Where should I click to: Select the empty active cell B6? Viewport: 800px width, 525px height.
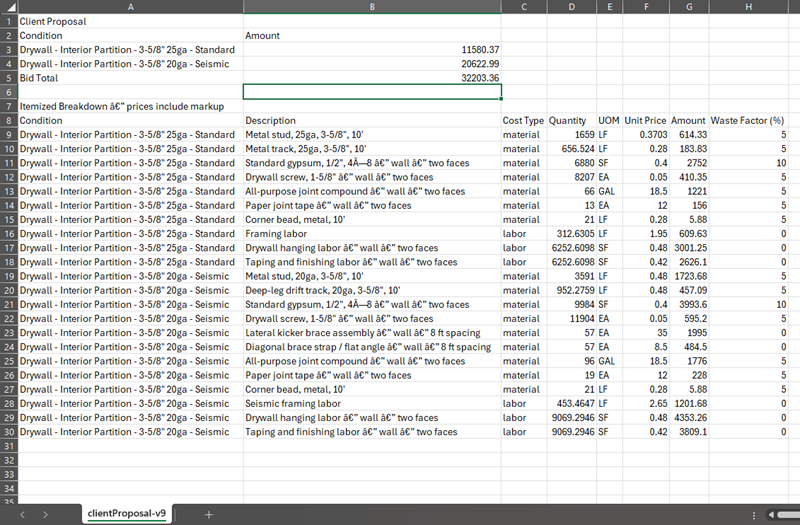[372, 92]
